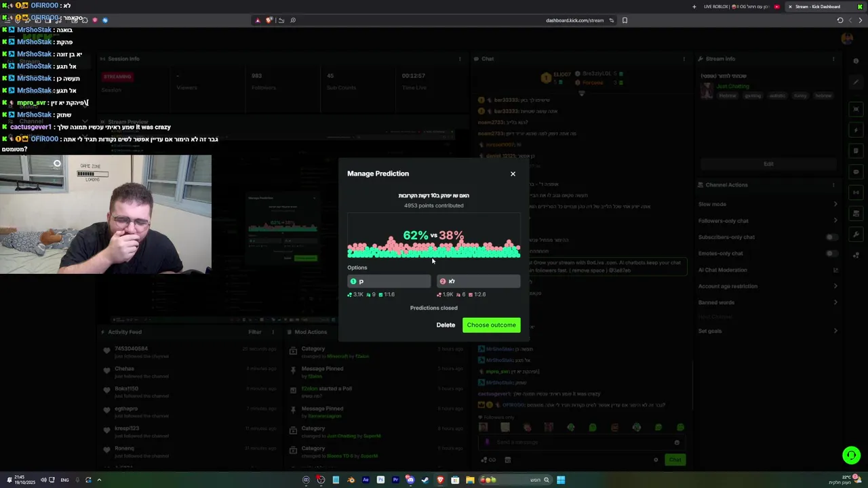Open After Effects from the taskbar

tap(366, 480)
